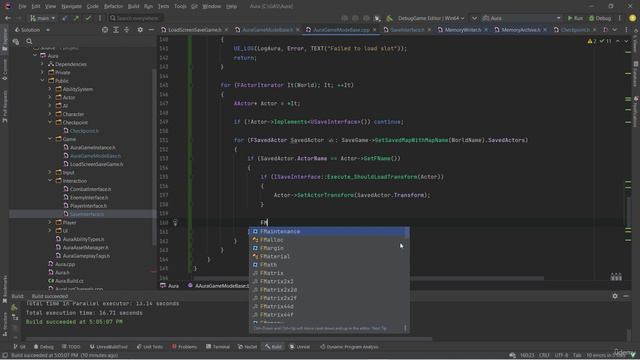
Task: Build solution with the hammer icon
Action: point(389,18)
